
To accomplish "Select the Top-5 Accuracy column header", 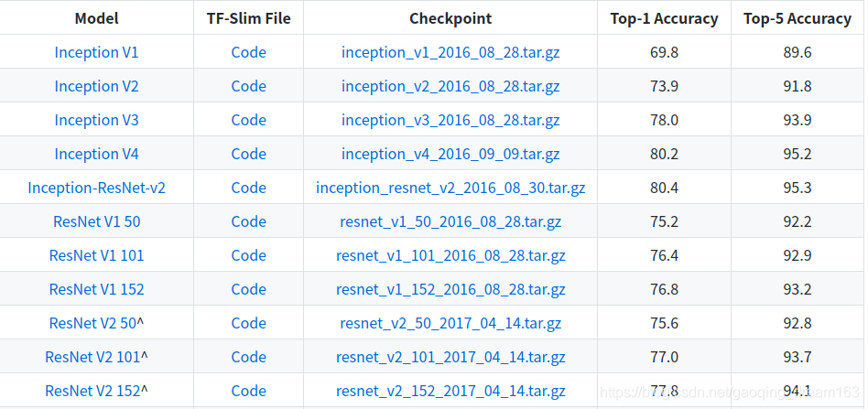I will click(797, 18).
